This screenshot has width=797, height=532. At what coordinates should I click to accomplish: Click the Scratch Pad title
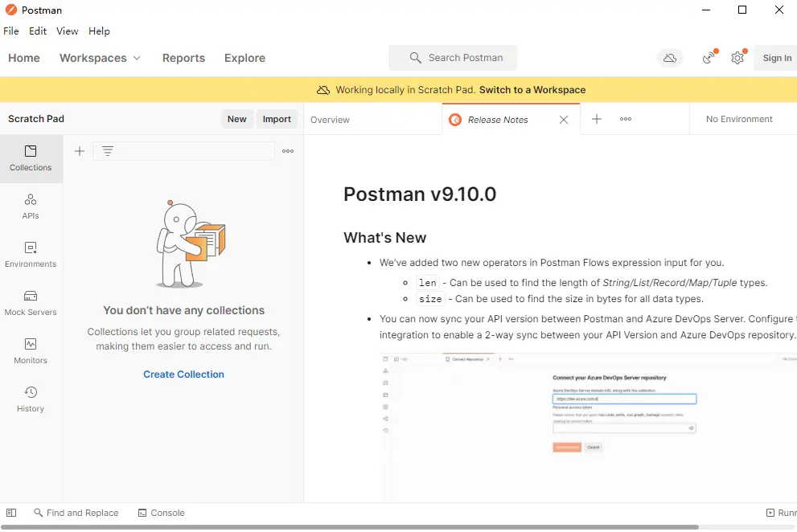click(x=36, y=119)
